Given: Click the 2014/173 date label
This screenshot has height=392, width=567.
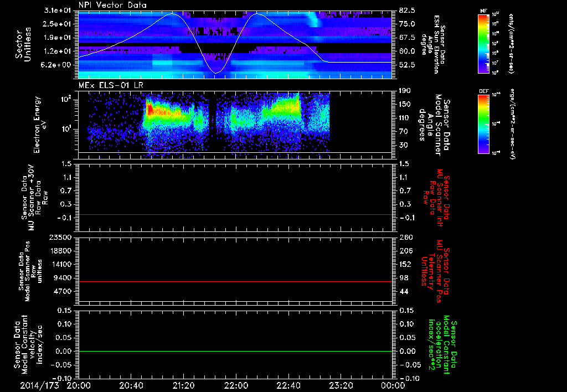Looking at the screenshot, I should [39, 385].
